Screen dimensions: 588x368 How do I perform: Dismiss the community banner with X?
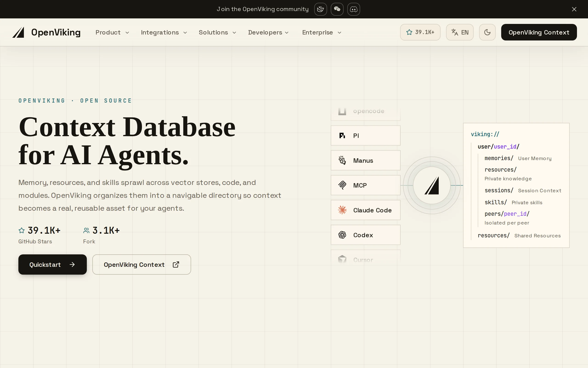pos(574,9)
